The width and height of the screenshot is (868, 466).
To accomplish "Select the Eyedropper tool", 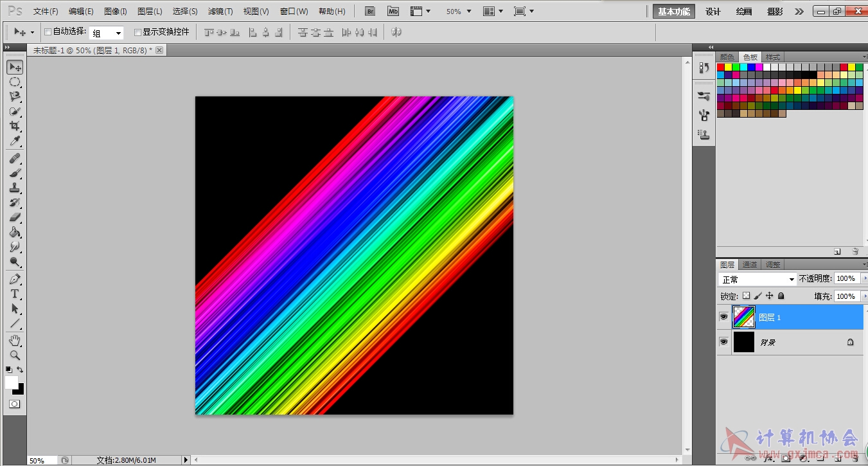I will [x=15, y=141].
